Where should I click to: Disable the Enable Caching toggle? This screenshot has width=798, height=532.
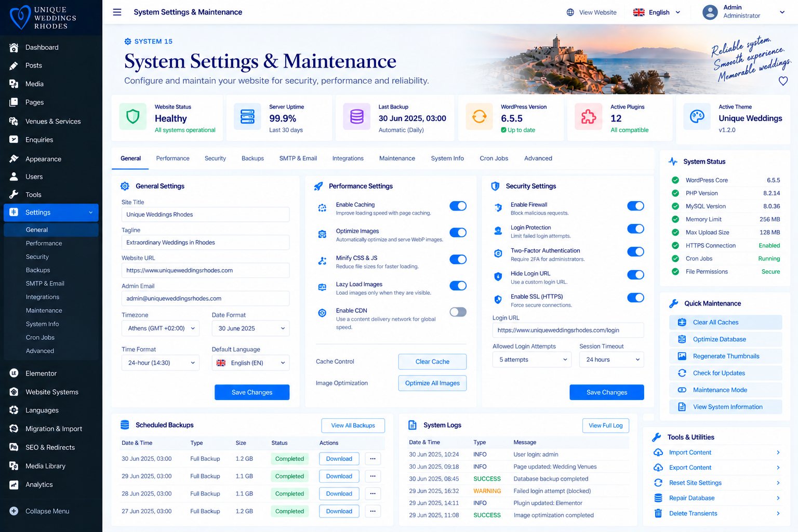pyautogui.click(x=458, y=206)
